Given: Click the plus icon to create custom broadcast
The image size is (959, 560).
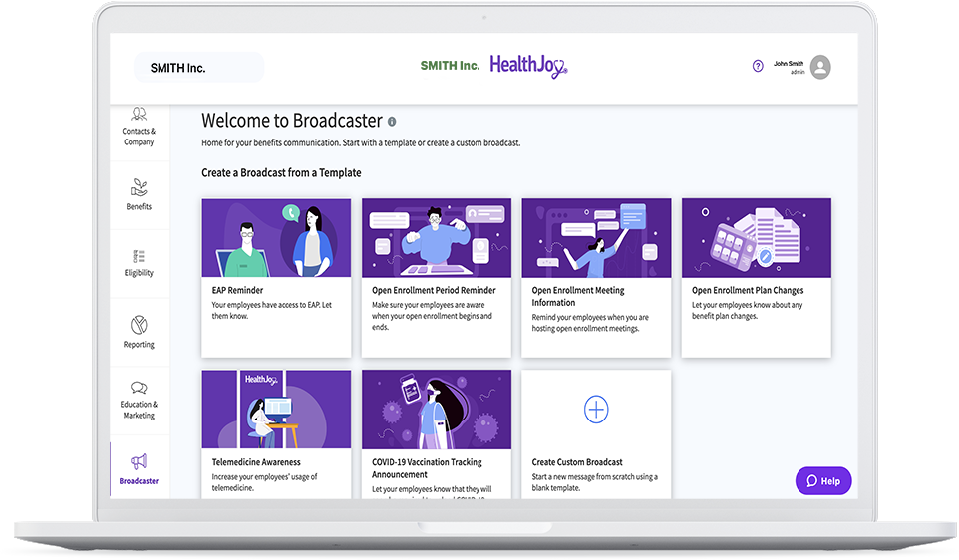Looking at the screenshot, I should click(596, 410).
